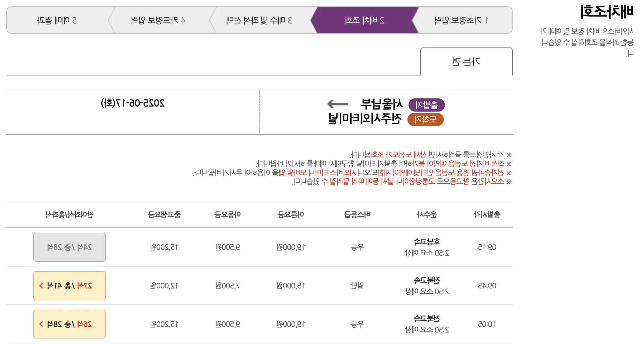Go to step 3 매수 및 좌석 선택
The height and width of the screenshot is (344, 644).
[259, 20]
